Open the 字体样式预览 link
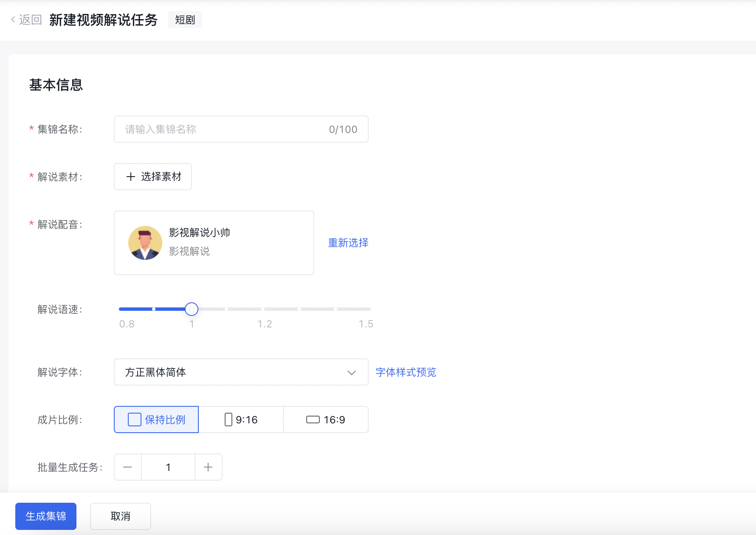Screen dimensions: 756x535 coord(406,372)
